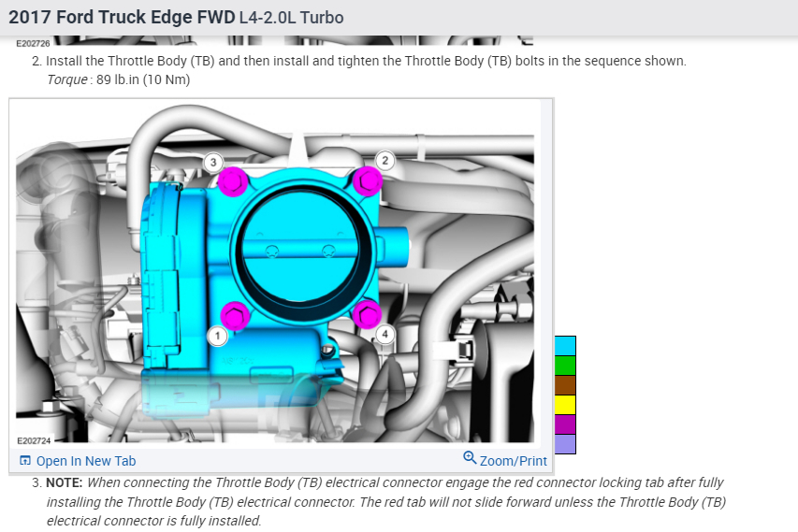
Task: Click bolt callout number 4
Action: (384, 334)
